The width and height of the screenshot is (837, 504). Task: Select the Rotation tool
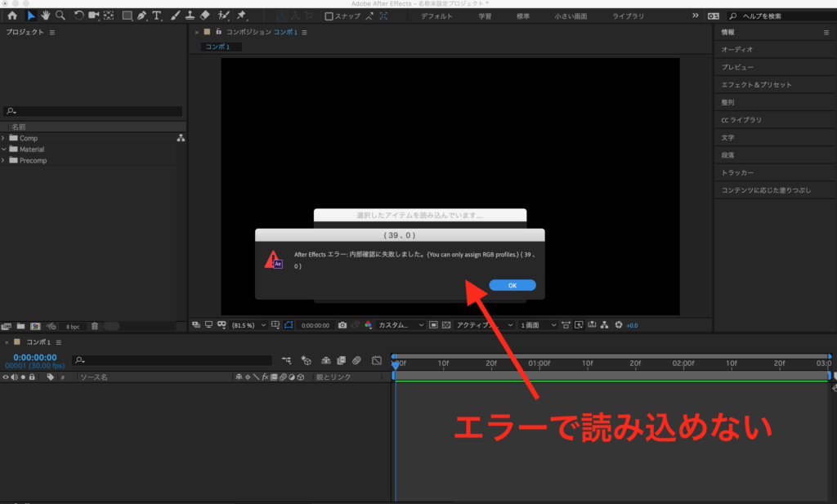click(x=78, y=16)
